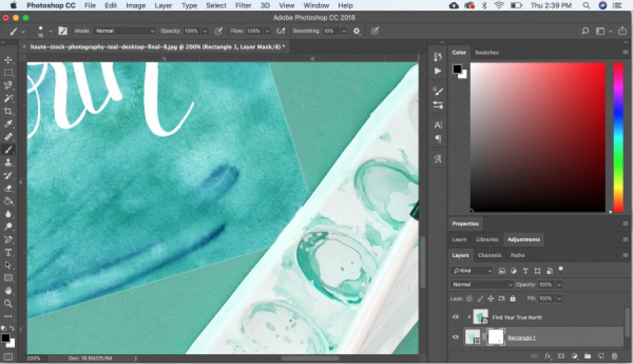Hide the Find Your True North layer
The image size is (633, 364).
(x=455, y=317)
